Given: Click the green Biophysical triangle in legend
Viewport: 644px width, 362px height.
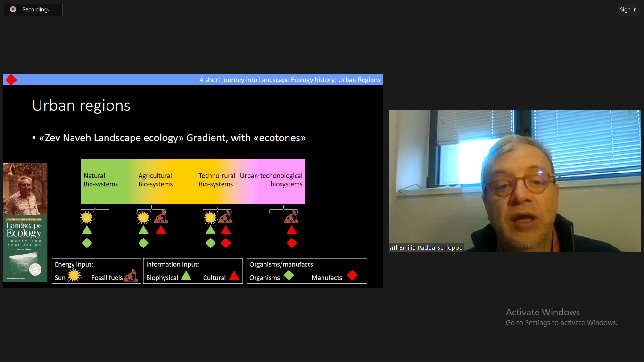Looking at the screenshot, I should click(x=186, y=276).
